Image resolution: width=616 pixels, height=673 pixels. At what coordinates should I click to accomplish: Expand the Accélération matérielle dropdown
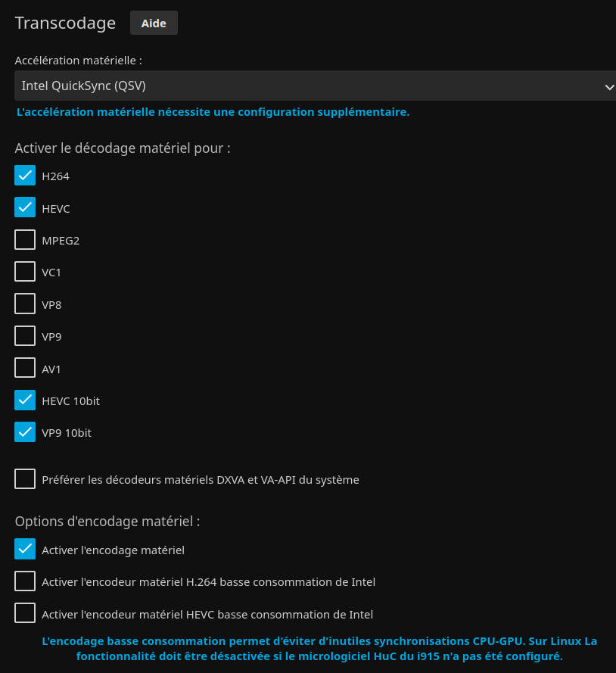coord(316,86)
